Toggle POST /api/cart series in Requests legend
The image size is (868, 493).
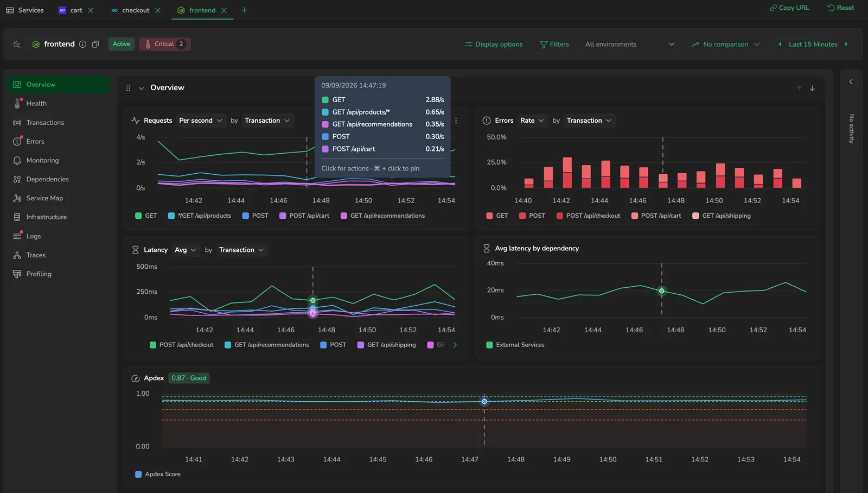(304, 216)
